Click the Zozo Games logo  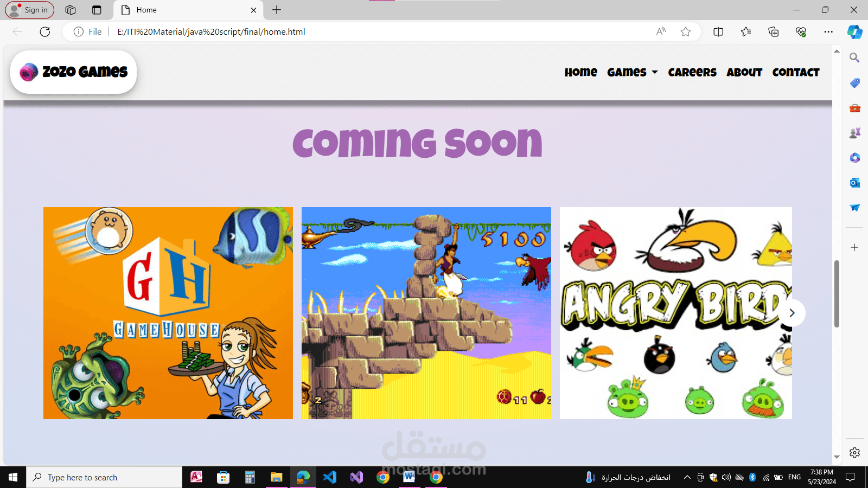click(x=73, y=72)
